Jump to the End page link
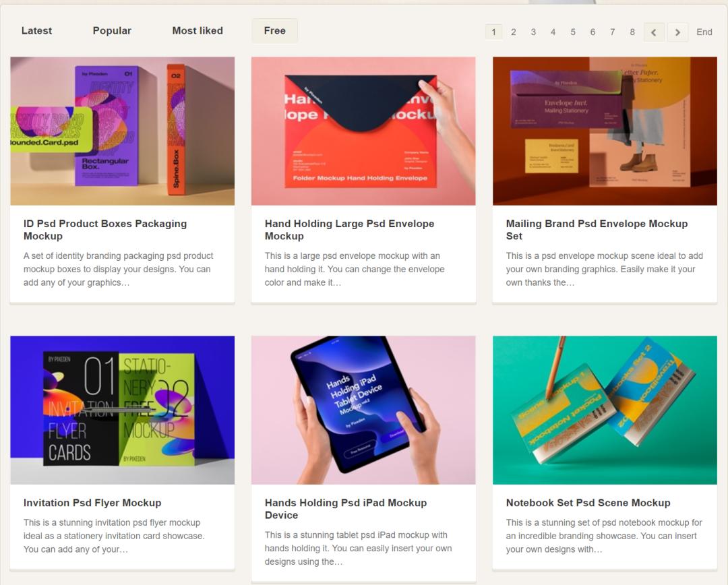This screenshot has height=585, width=728. [704, 32]
